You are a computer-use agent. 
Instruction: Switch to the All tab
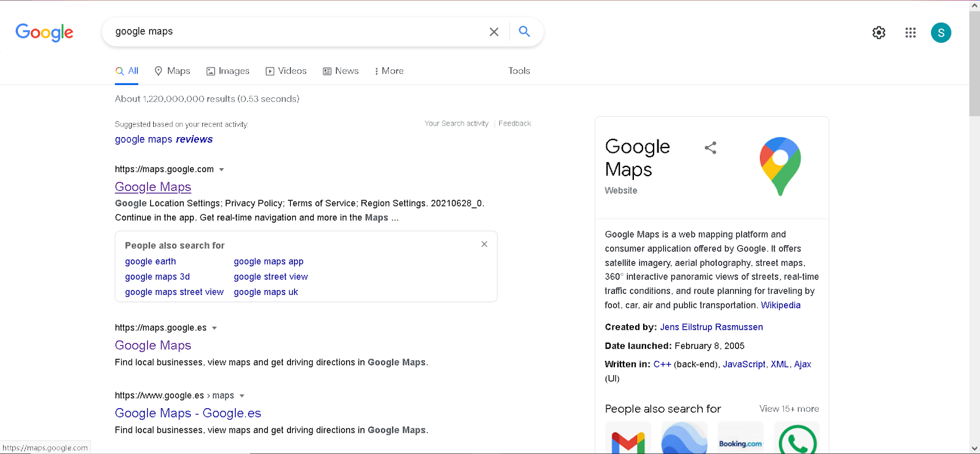(x=127, y=71)
